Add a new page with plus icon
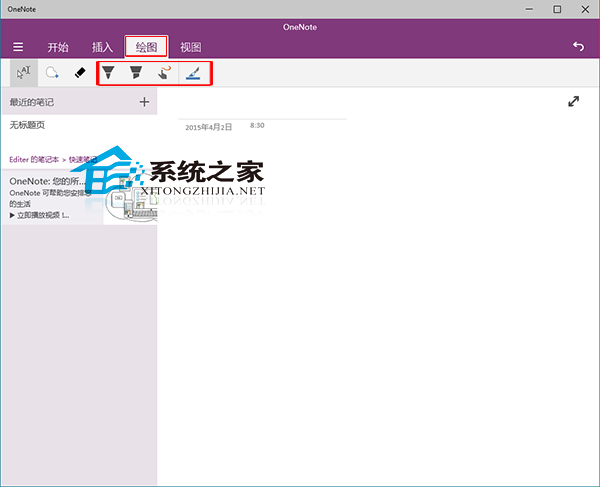This screenshot has width=600, height=487. tap(144, 102)
